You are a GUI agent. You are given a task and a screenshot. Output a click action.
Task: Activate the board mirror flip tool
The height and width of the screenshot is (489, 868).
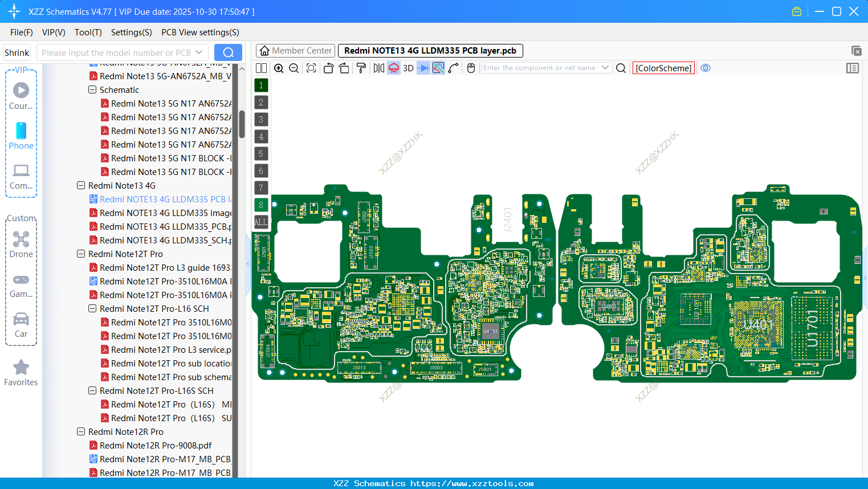(380, 68)
